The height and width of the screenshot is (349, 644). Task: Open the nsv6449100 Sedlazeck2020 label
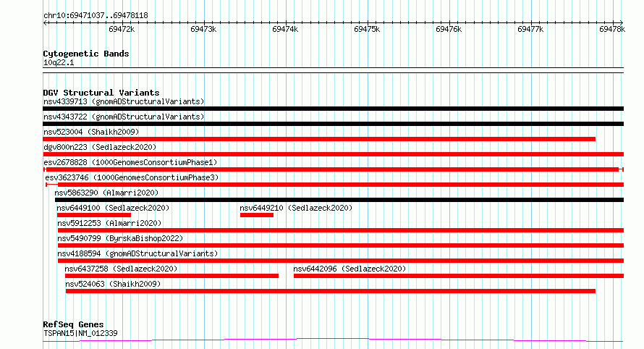[x=113, y=208]
